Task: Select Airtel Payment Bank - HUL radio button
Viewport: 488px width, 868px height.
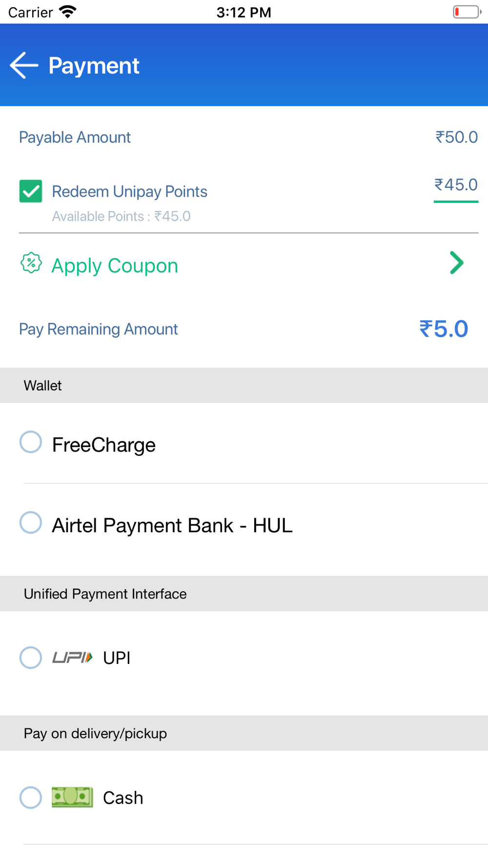Action: (31, 522)
